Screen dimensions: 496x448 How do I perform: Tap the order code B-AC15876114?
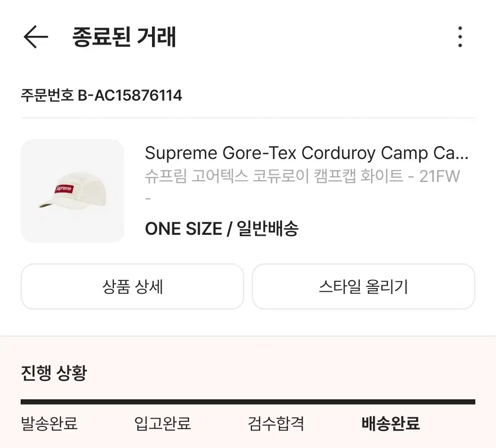[130, 96]
